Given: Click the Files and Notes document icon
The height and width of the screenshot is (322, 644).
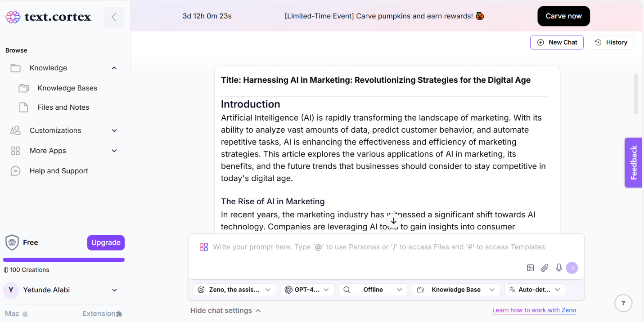Looking at the screenshot, I should [23, 107].
